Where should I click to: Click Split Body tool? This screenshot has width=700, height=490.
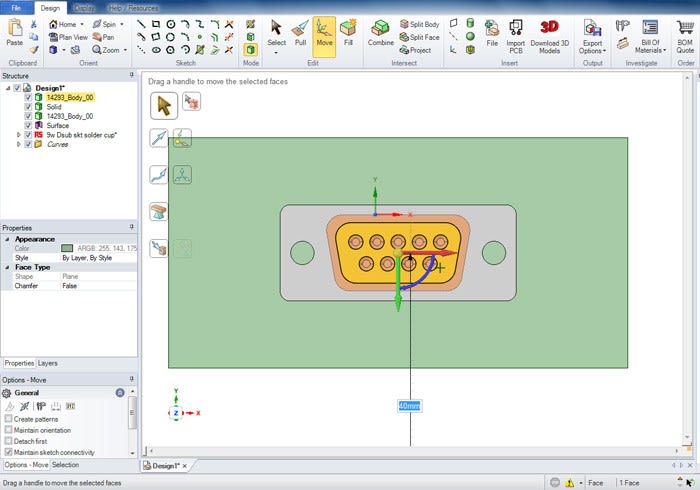420,24
